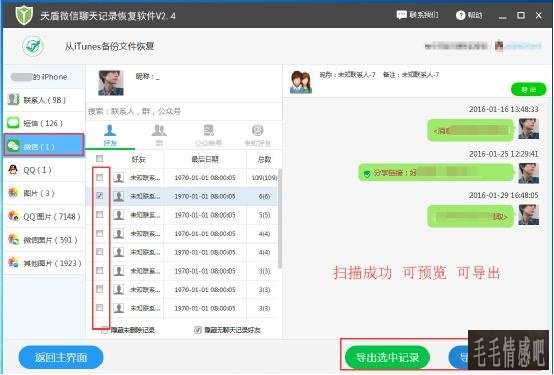Minimize the recovery software window
The width and height of the screenshot is (554, 375).
tap(503, 16)
